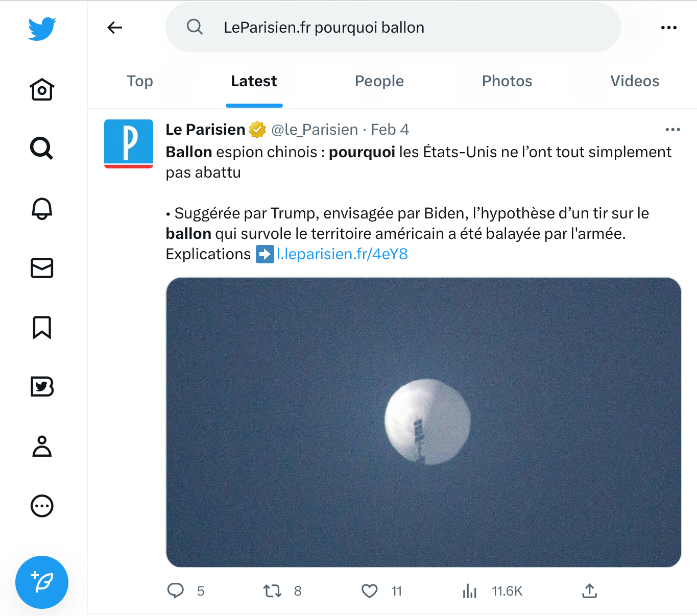Compose a new tweet
This screenshot has height=616, width=697.
click(42, 582)
